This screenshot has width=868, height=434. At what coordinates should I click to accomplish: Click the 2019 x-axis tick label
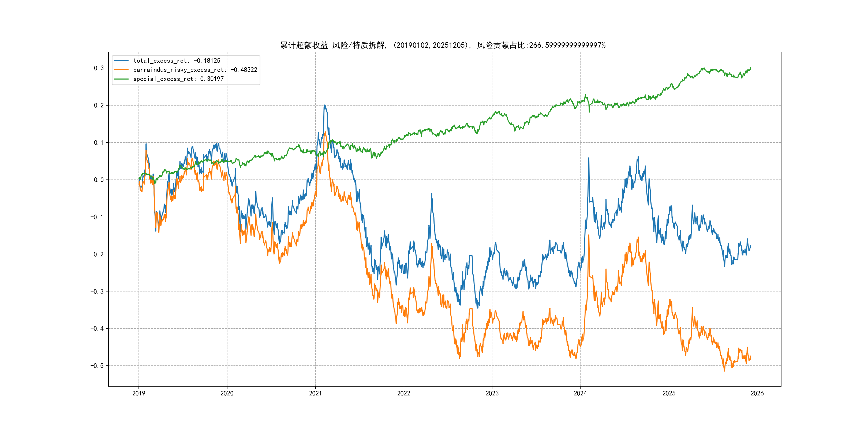(x=139, y=393)
